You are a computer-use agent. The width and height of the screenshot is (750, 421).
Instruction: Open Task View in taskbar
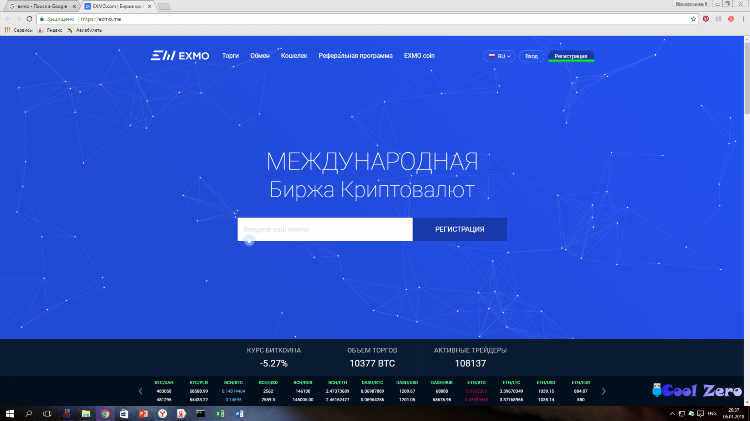coord(47,413)
